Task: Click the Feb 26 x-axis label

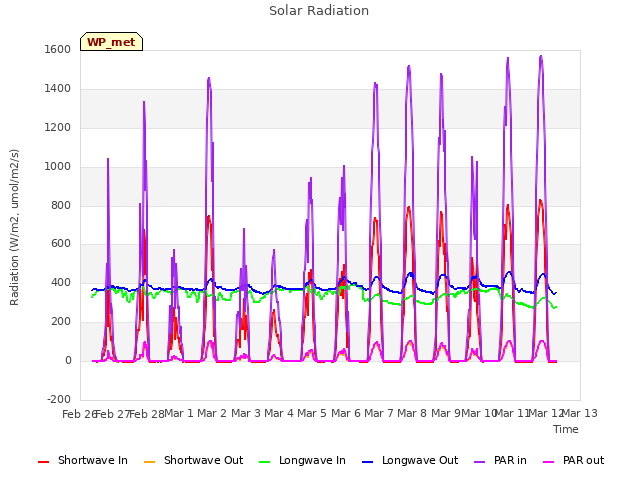Action: (79, 414)
